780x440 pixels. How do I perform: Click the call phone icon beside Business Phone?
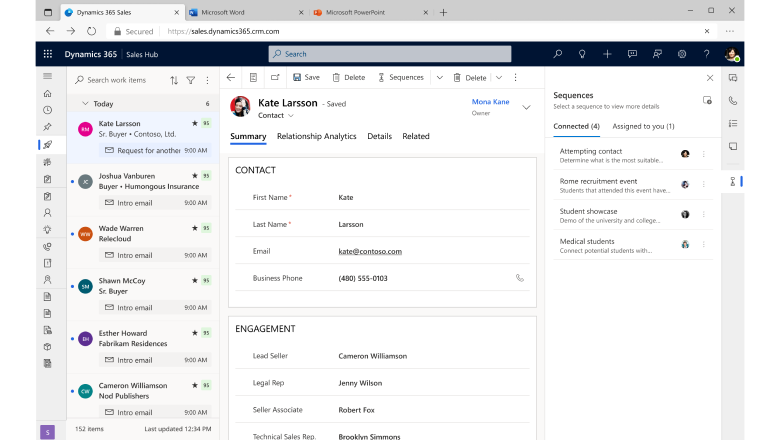[520, 278]
